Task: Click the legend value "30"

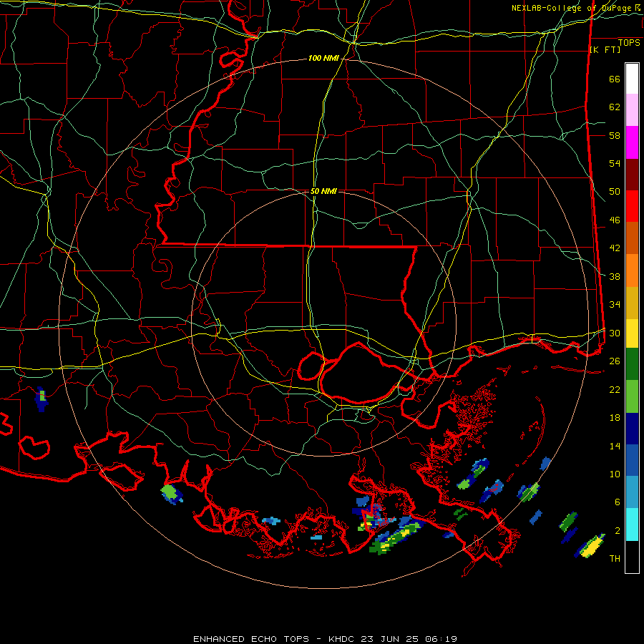Action: tap(615, 333)
